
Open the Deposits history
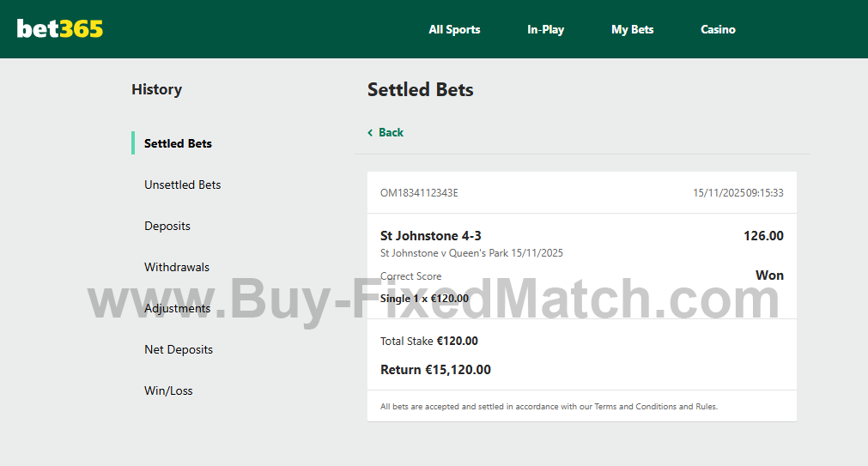167,226
